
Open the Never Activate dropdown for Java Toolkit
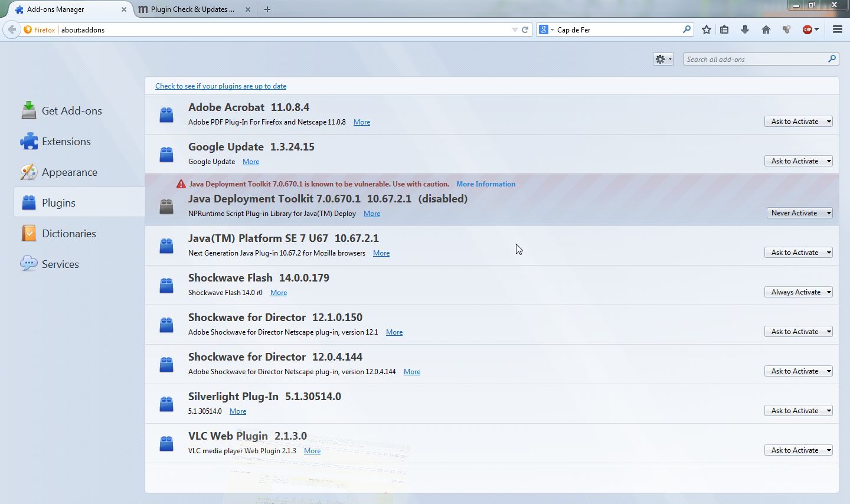tap(799, 212)
